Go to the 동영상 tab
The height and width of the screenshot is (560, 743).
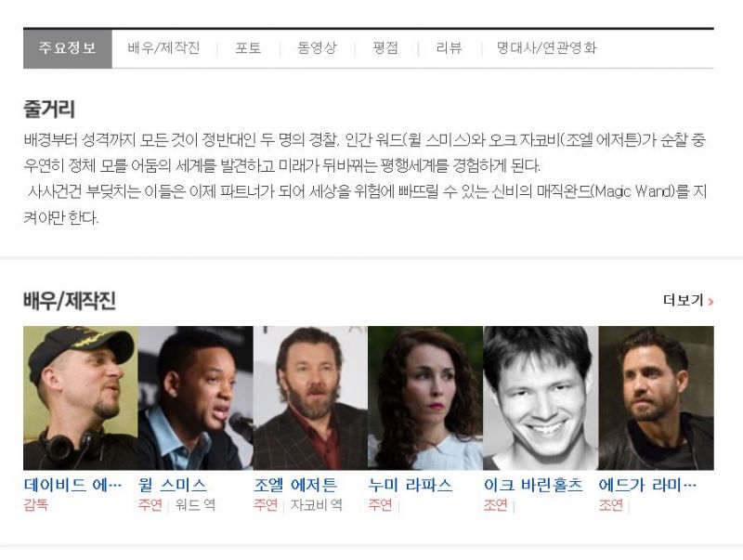click(x=317, y=48)
